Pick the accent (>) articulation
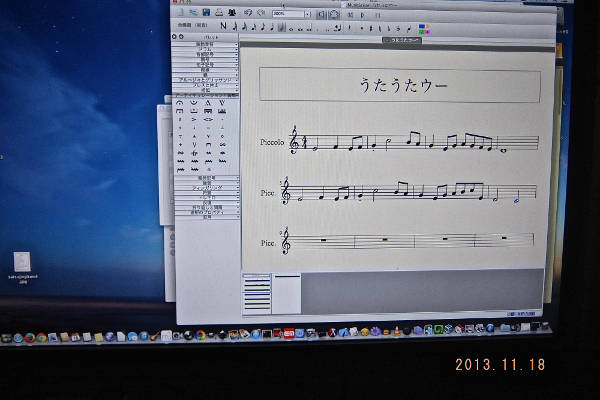 point(194,119)
